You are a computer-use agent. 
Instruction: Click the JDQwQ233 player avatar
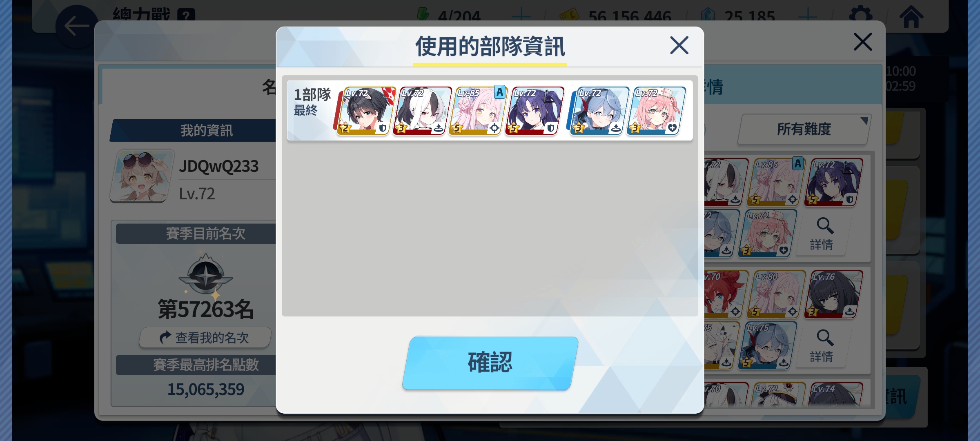(142, 176)
